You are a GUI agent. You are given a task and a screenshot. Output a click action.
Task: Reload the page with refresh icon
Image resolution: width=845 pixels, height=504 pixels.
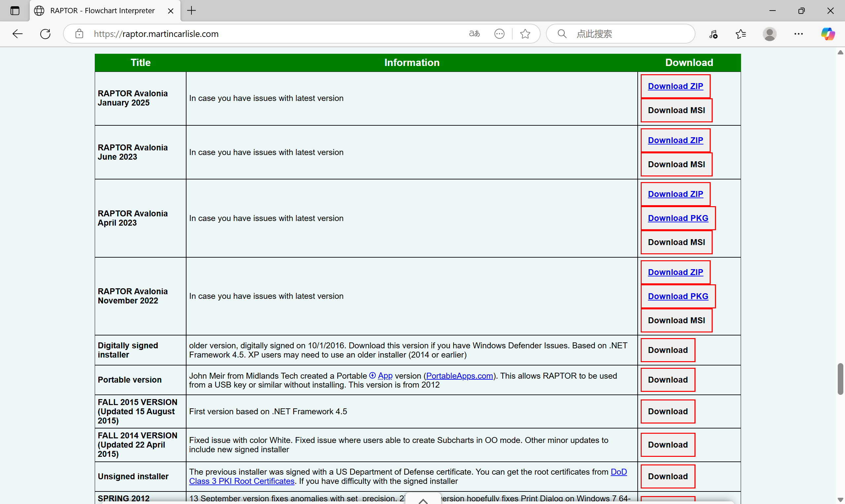coord(45,34)
